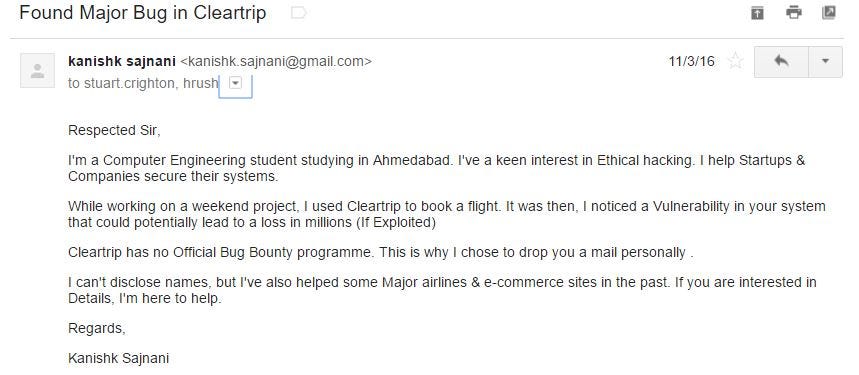Screen dimensions: 859x375
Task: Show details arrow after the recipients
Action: pyautogui.click(x=235, y=83)
